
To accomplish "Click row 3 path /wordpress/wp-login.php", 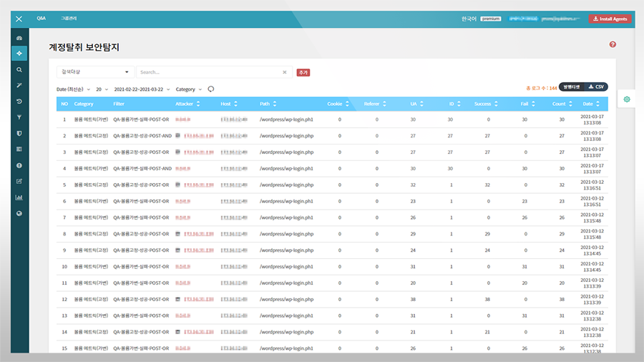I will click(x=287, y=152).
